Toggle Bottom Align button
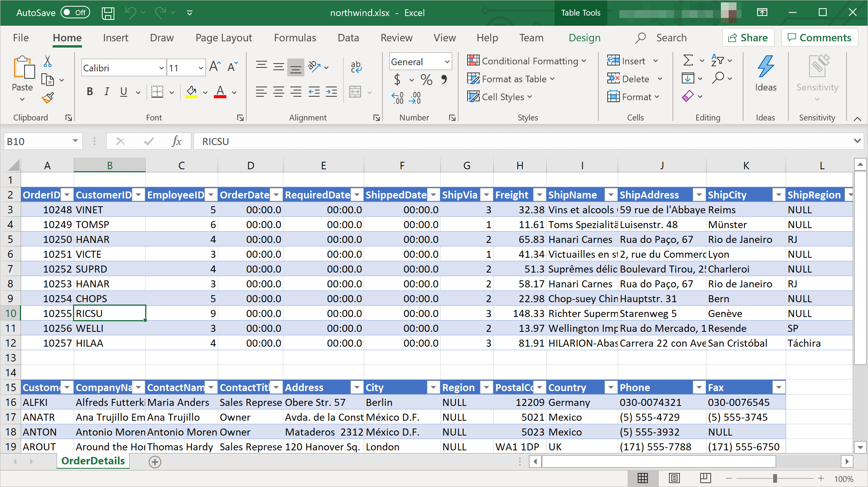868x487 pixels. point(296,67)
